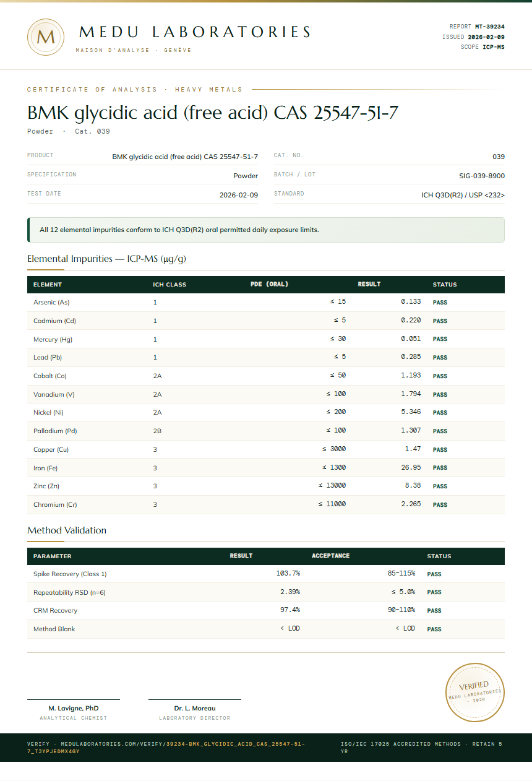Click the ICH CLASS column header
The image size is (532, 781).
point(169,285)
